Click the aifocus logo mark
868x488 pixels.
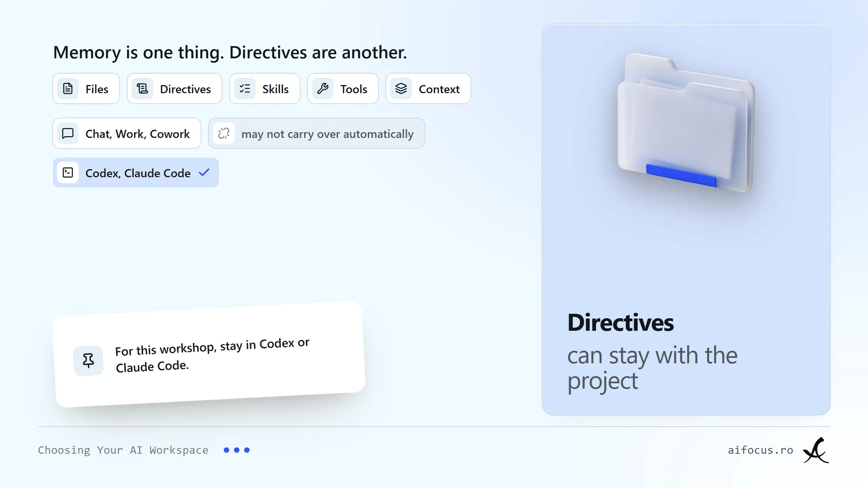pos(816,450)
